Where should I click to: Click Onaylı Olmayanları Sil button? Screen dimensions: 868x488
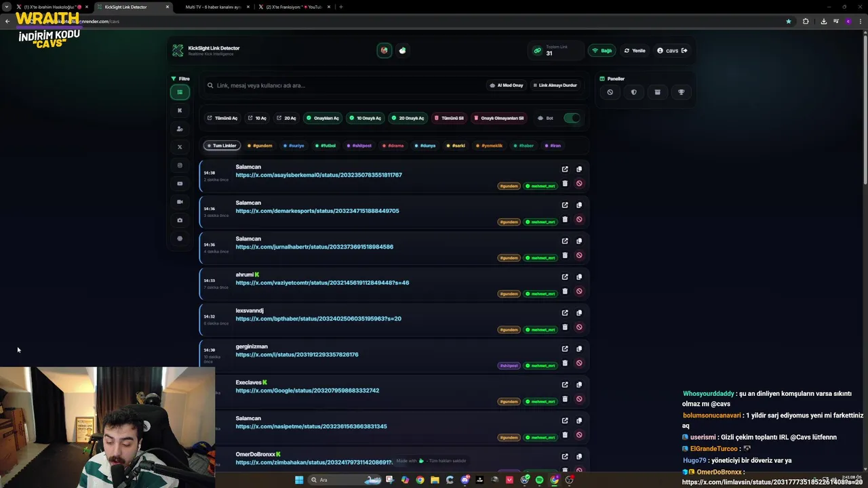pyautogui.click(x=499, y=118)
